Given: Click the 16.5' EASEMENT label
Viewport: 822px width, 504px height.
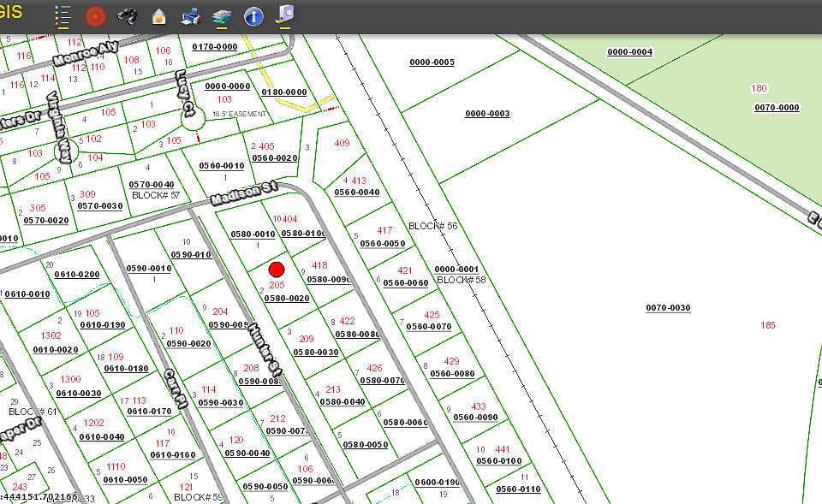Looking at the screenshot, I should pyautogui.click(x=239, y=114).
